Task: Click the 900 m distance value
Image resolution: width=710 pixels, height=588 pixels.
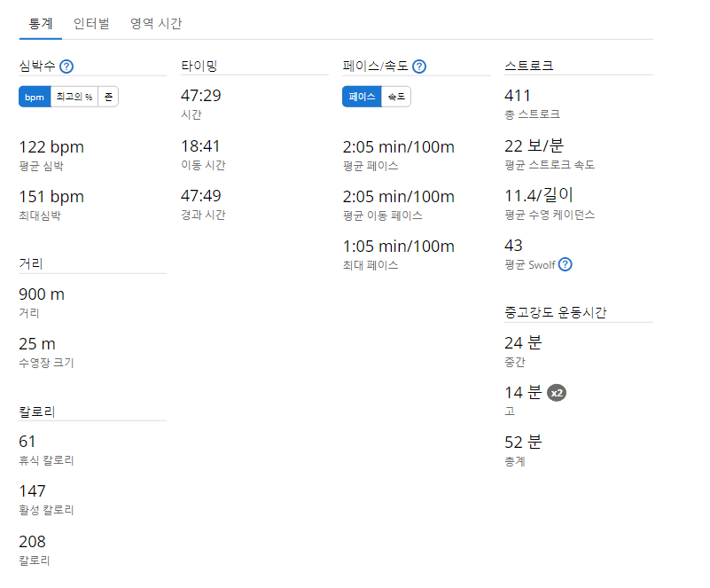Action: (x=42, y=294)
